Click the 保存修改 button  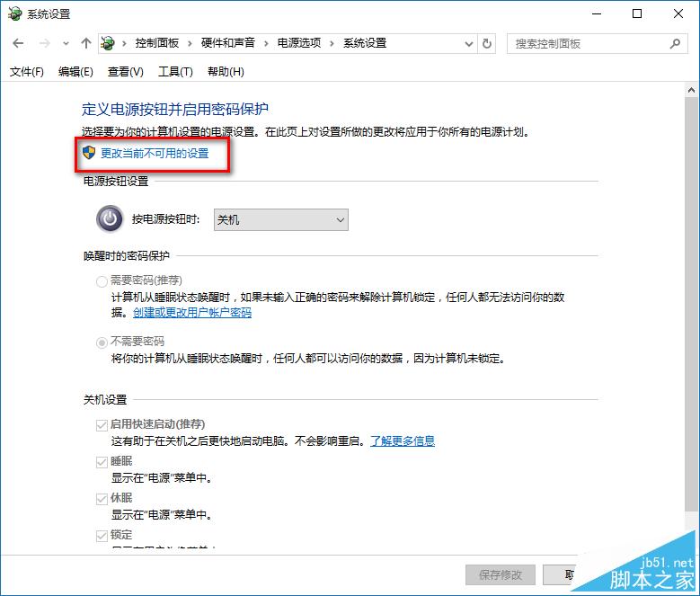pyautogui.click(x=500, y=575)
